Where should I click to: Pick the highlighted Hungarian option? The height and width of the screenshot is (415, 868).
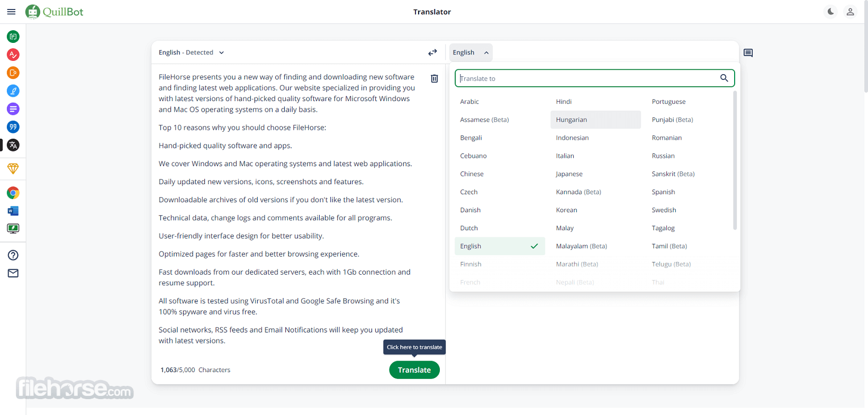pos(595,120)
